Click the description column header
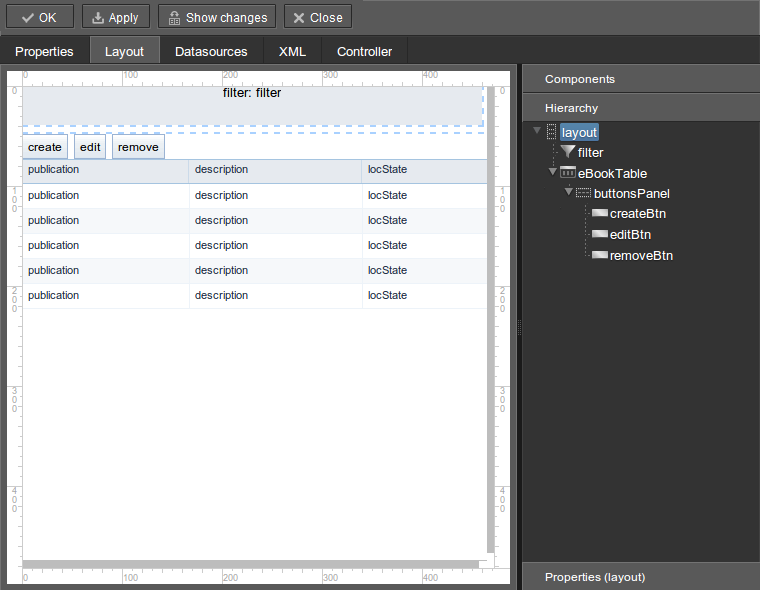 [275, 171]
